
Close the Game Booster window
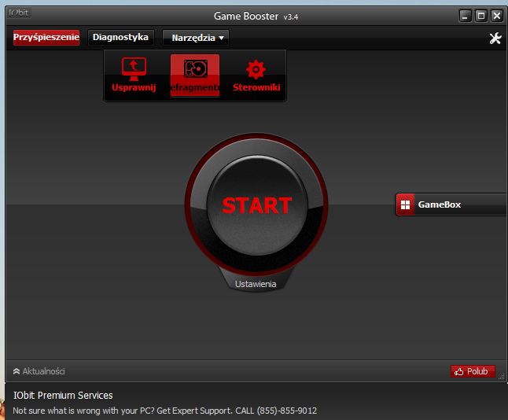497,16
